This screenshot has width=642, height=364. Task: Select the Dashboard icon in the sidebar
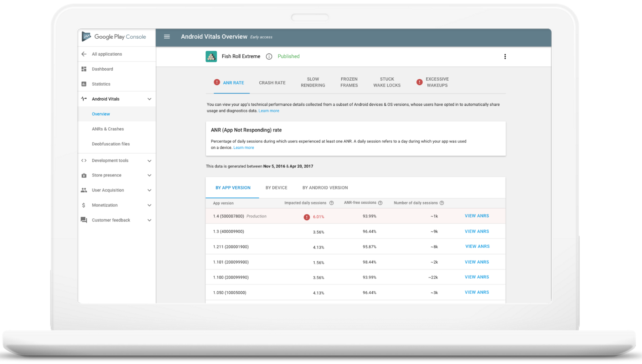(84, 69)
